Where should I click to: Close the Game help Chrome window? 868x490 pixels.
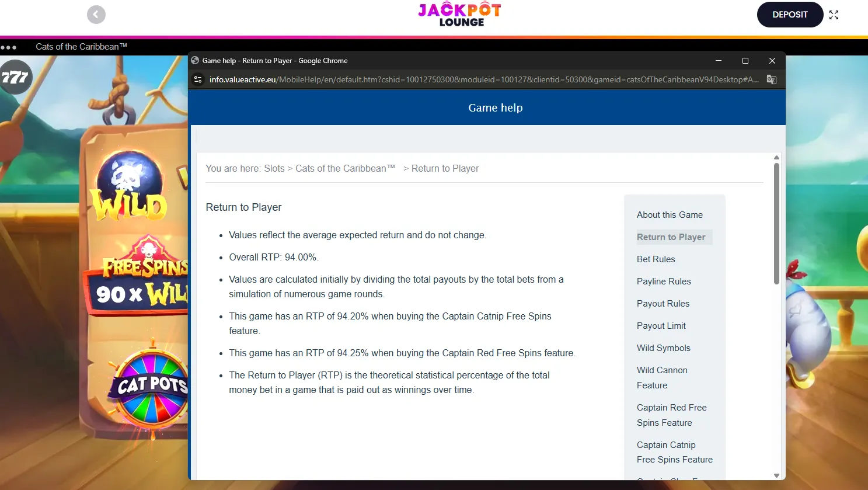[x=772, y=61]
